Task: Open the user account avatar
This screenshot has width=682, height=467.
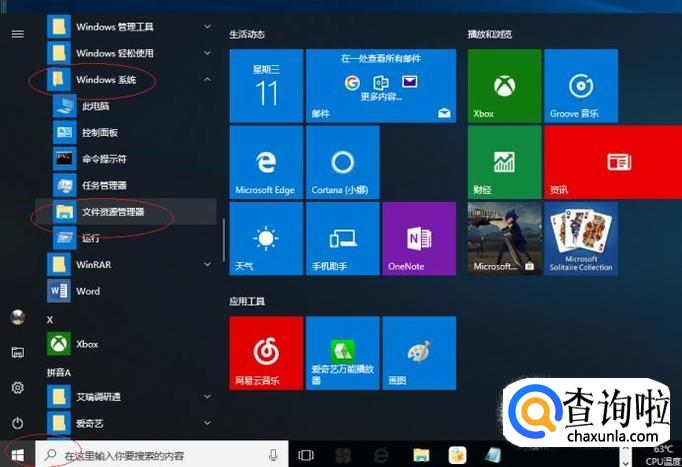Action: (x=18, y=317)
